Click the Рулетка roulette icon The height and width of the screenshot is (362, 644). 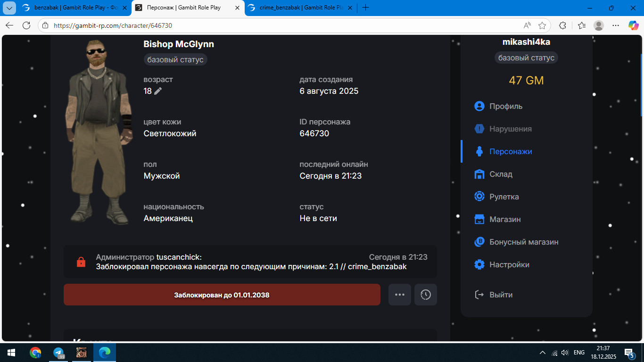point(479,197)
